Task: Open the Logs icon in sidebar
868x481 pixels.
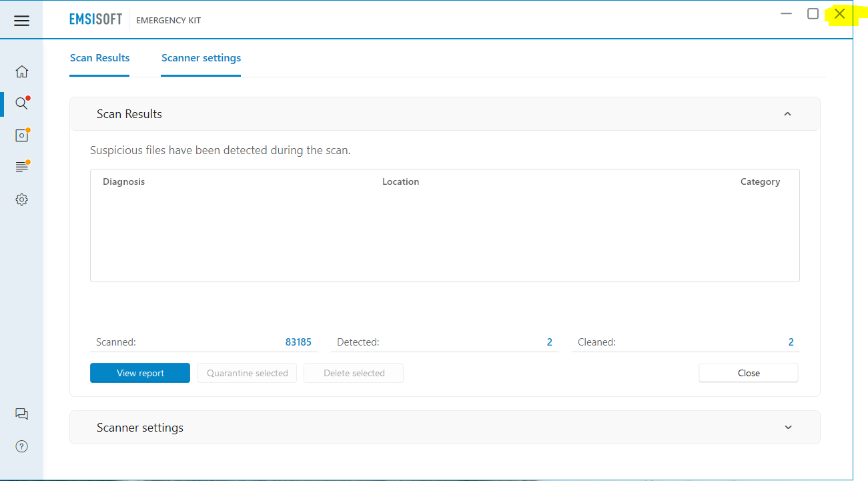Action: (21, 167)
